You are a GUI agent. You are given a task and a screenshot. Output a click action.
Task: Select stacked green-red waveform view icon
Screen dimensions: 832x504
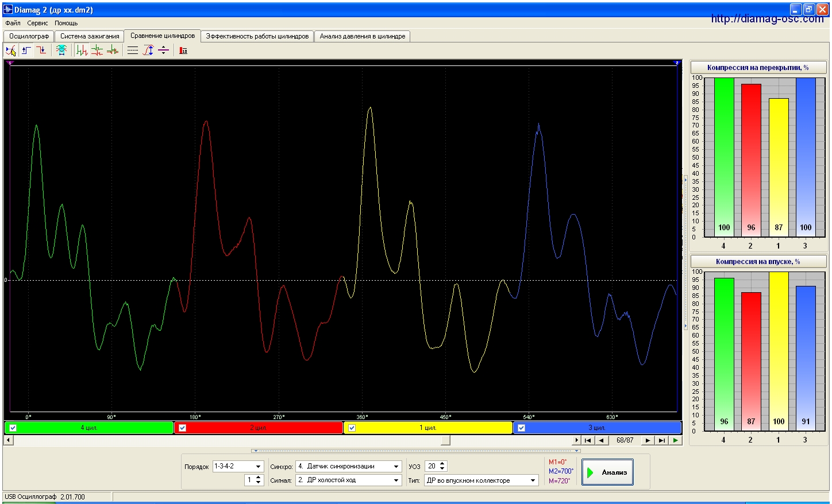(97, 51)
